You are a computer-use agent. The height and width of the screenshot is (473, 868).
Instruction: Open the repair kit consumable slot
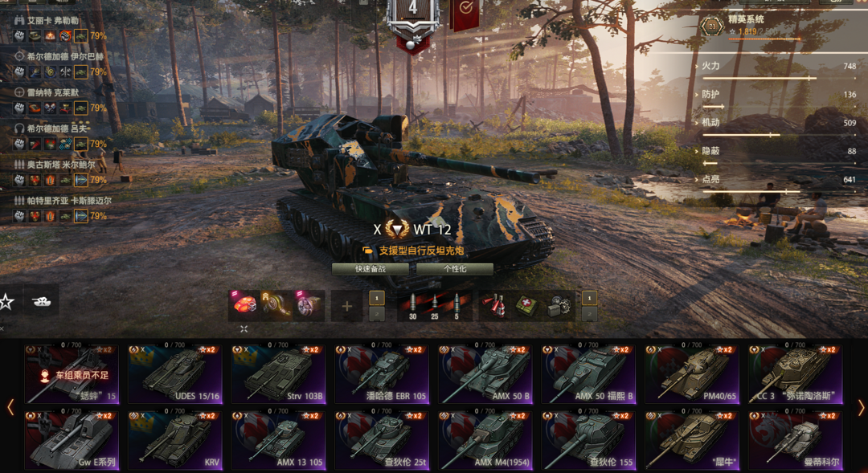pos(559,305)
